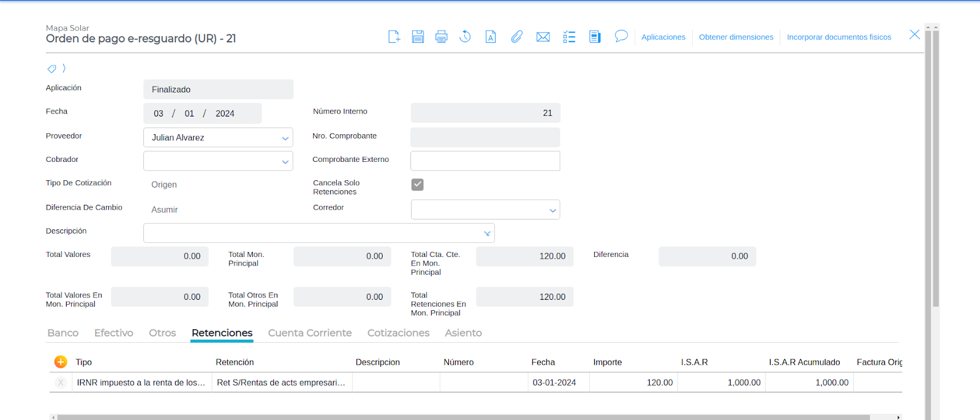This screenshot has width=980, height=420.
Task: Save the payment order with the diskette icon
Action: [418, 37]
